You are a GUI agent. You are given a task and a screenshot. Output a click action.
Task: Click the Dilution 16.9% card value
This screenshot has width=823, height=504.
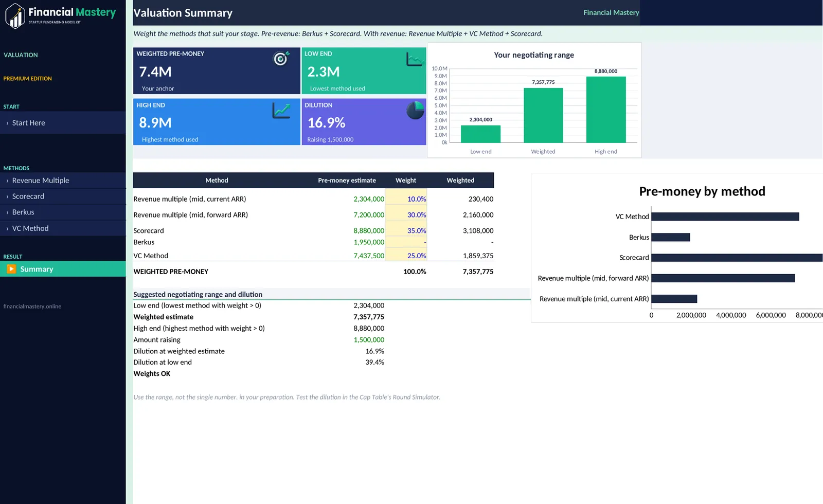tap(326, 123)
